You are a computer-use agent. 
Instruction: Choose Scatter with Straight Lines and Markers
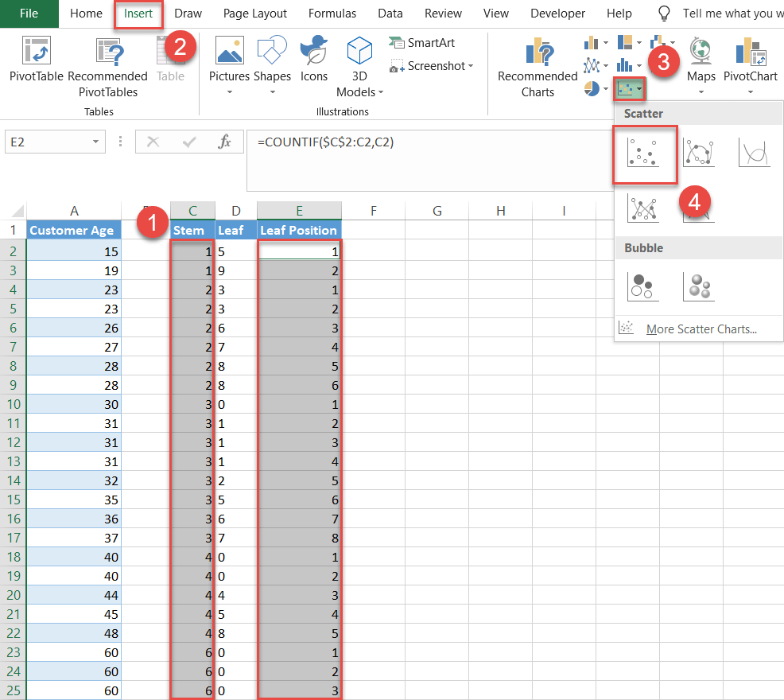click(x=642, y=208)
